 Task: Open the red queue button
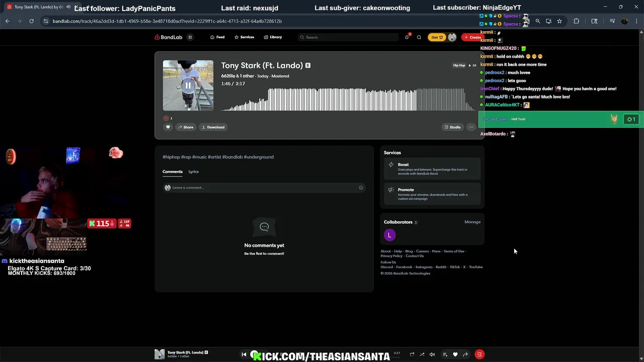(x=479, y=354)
